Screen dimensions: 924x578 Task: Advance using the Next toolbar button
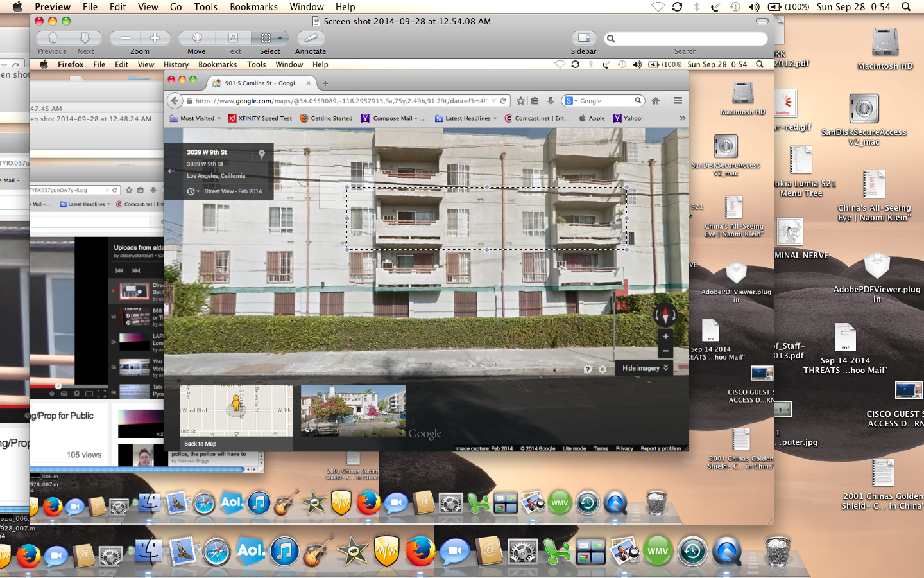click(86, 39)
